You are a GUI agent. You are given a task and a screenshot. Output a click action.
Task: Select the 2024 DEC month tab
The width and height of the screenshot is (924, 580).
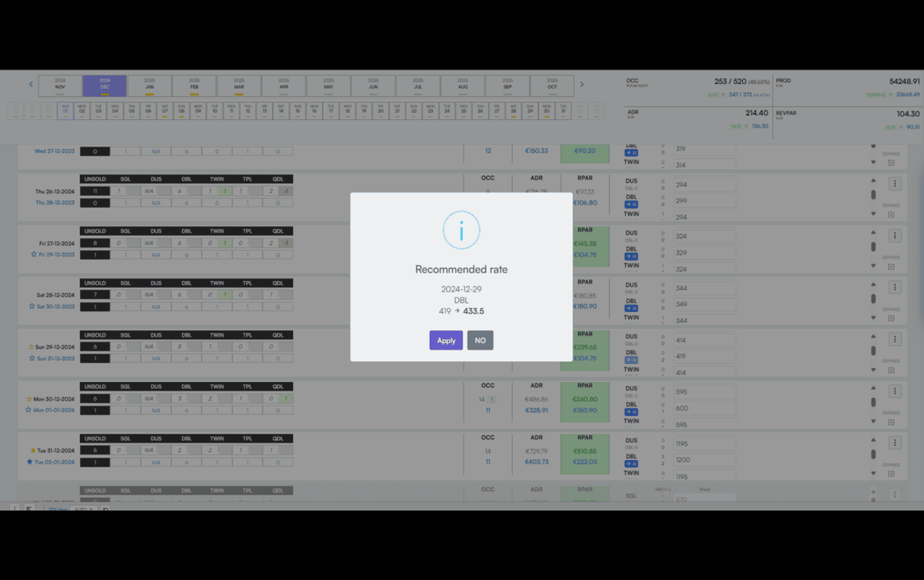[x=104, y=85]
